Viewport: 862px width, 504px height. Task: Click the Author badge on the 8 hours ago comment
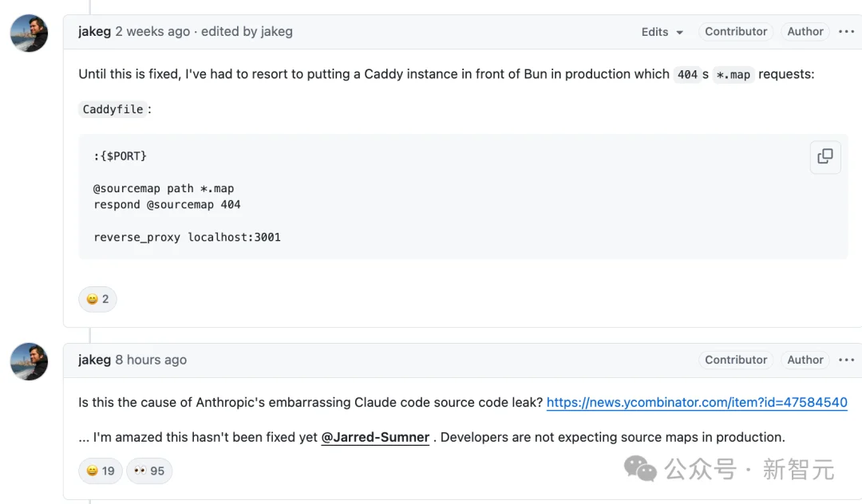[805, 360]
